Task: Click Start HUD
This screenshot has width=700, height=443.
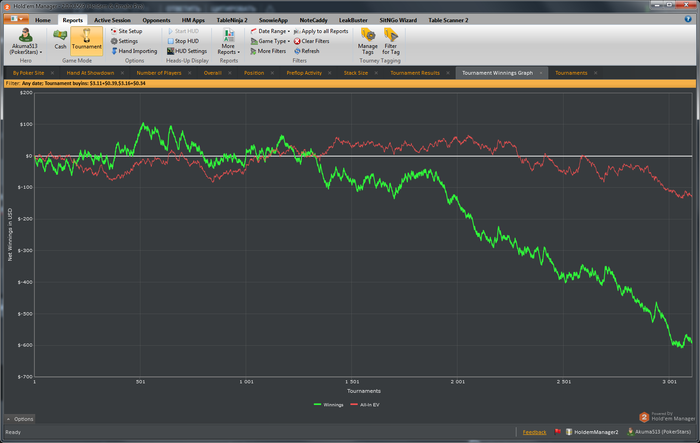Action: click(x=183, y=31)
